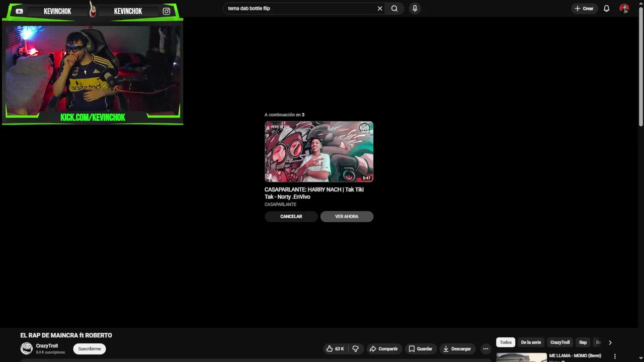Open the 'ME LLAMA - MOMO (Beret)' suggested video

tap(575, 356)
